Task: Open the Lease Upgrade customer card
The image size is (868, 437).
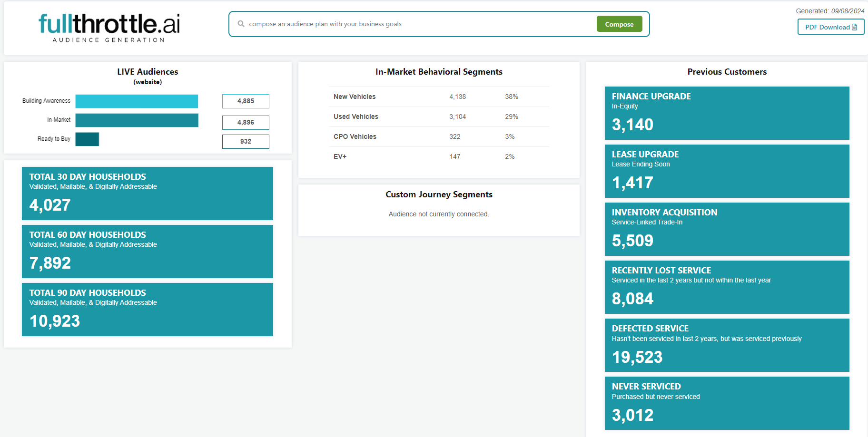Action: [x=727, y=171]
